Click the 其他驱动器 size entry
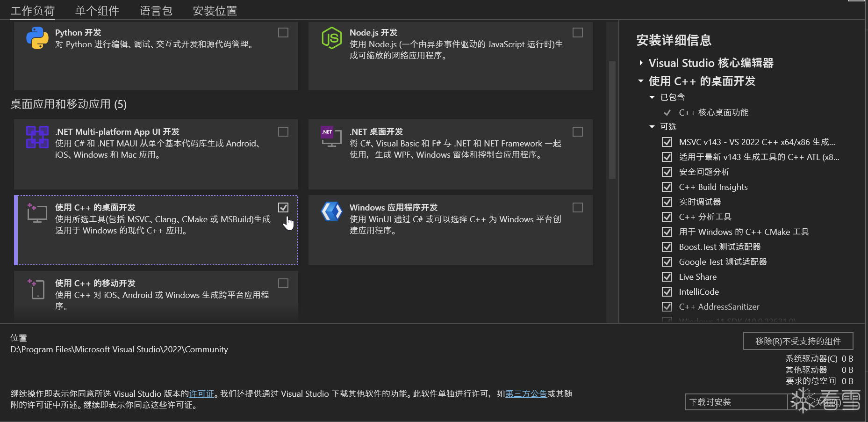 click(x=819, y=370)
